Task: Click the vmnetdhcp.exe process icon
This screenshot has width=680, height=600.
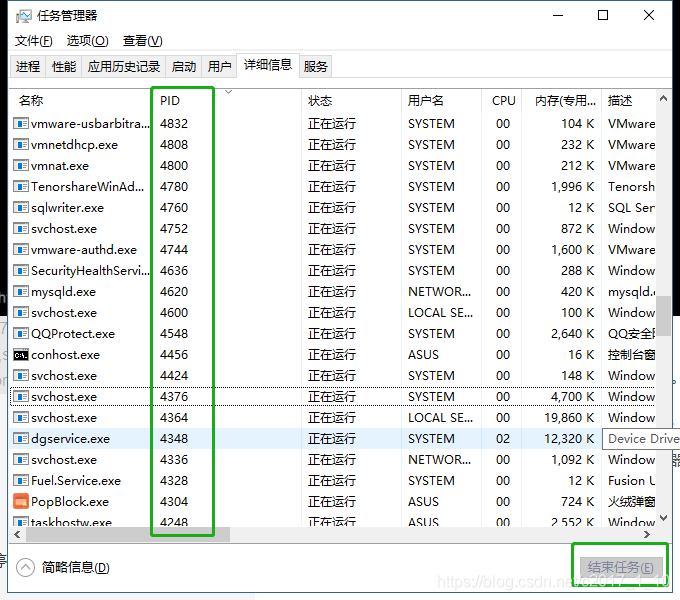Action: [x=21, y=144]
